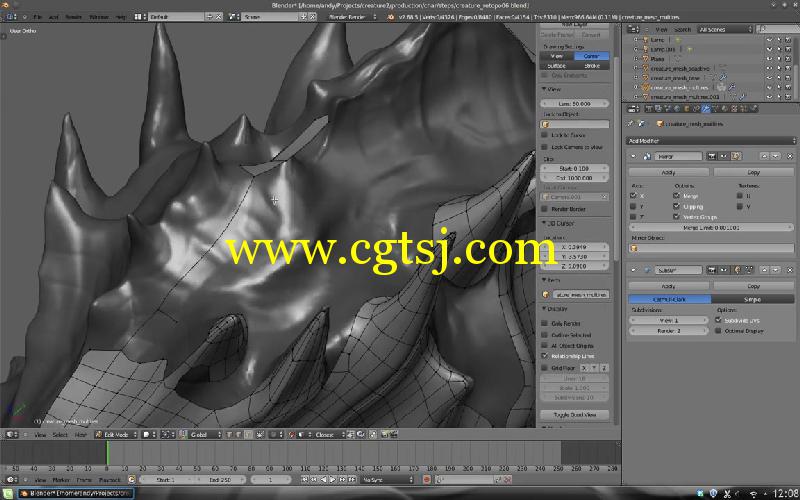Move the Mirror modifier up
Image resolution: width=800 pixels, height=500 pixels.
(764, 156)
